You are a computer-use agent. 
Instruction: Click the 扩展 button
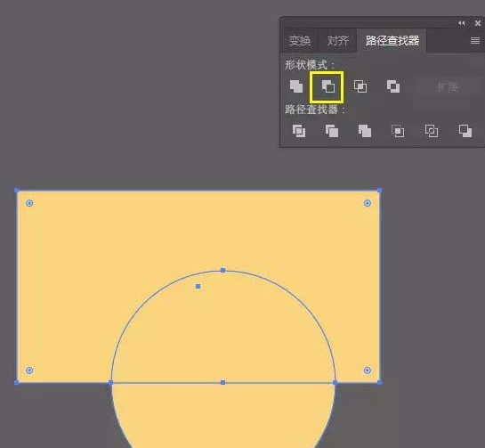point(448,87)
